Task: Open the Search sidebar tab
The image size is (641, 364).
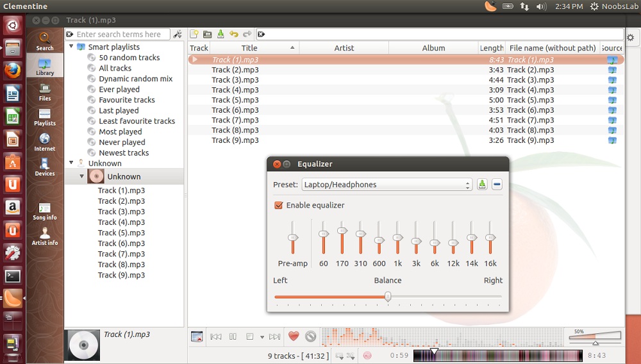Action: coord(45,41)
